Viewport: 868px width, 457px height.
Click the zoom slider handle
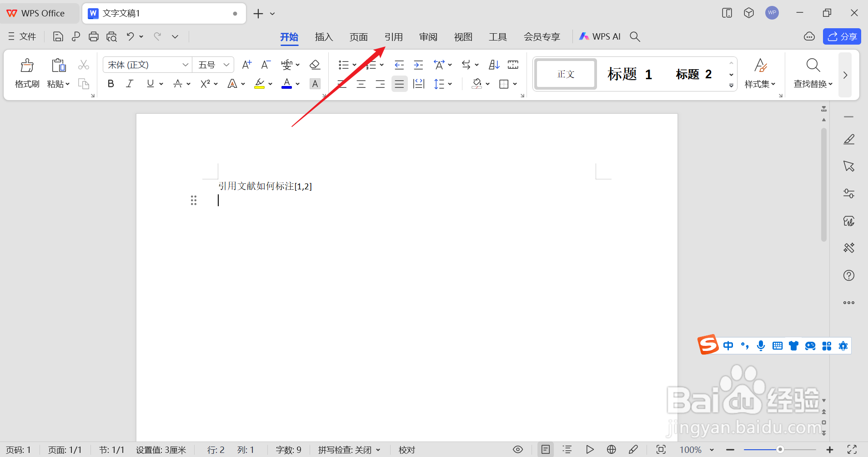(x=780, y=450)
